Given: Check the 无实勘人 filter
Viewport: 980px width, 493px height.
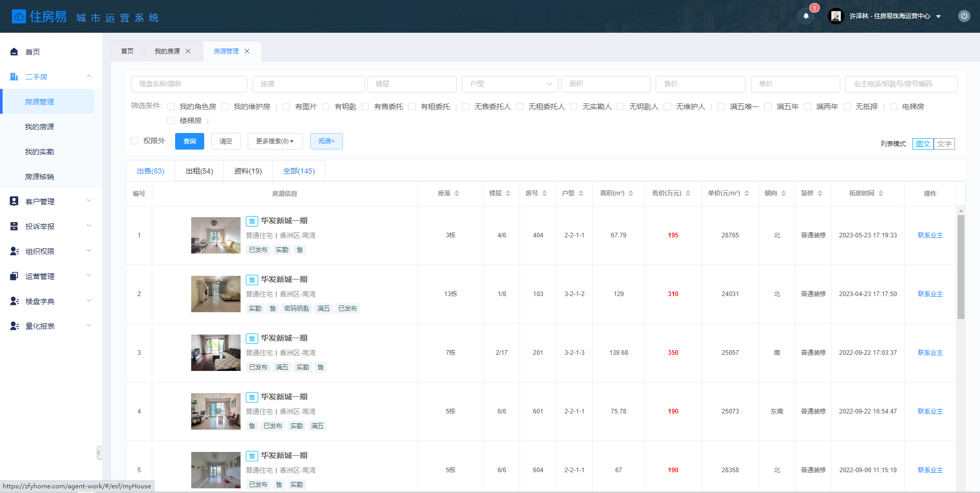Looking at the screenshot, I should [574, 106].
